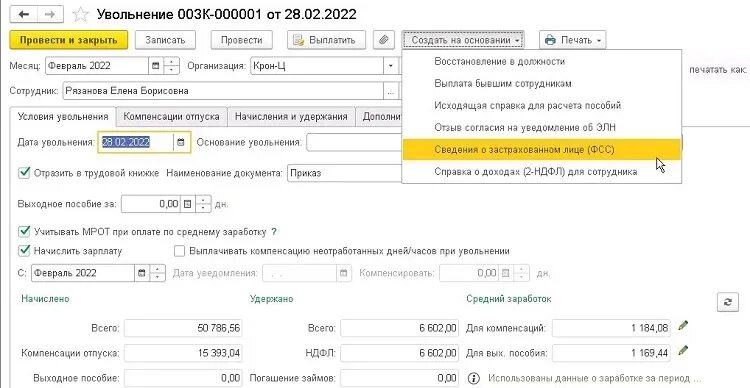
Task: Click the Компенсации отпуска value 15 393,04
Action: [183, 353]
